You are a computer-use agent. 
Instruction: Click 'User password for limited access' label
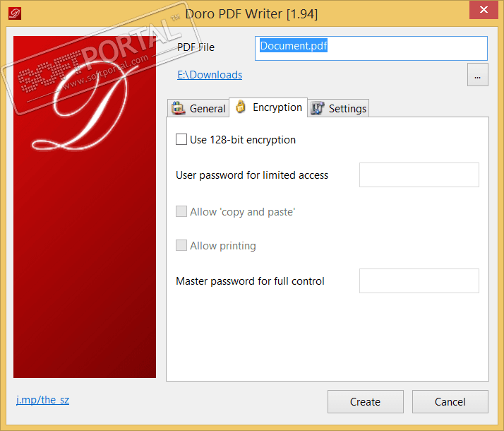252,175
